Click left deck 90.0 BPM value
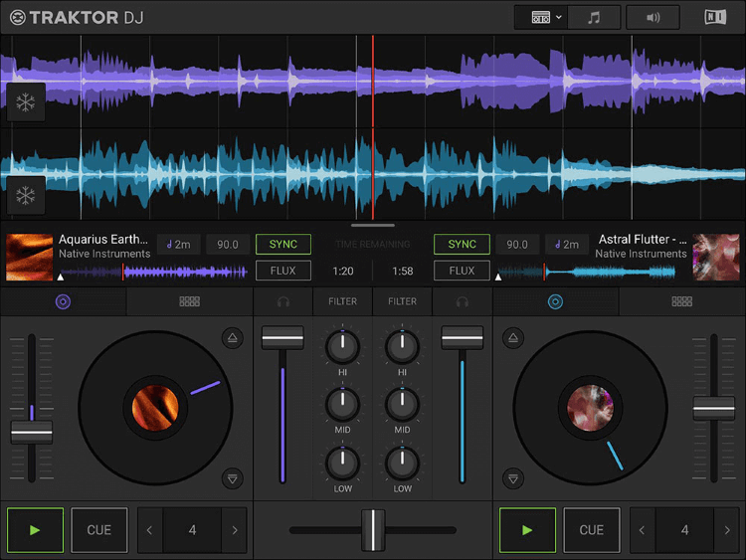Viewport: 746px width, 560px height. click(228, 245)
